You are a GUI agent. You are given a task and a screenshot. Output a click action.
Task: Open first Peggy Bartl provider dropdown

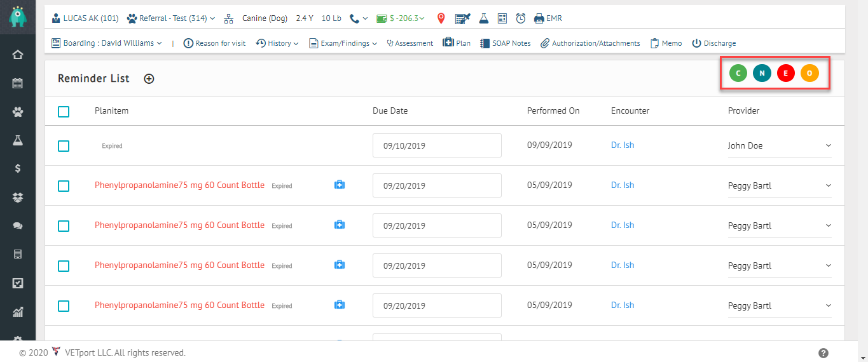(780, 185)
